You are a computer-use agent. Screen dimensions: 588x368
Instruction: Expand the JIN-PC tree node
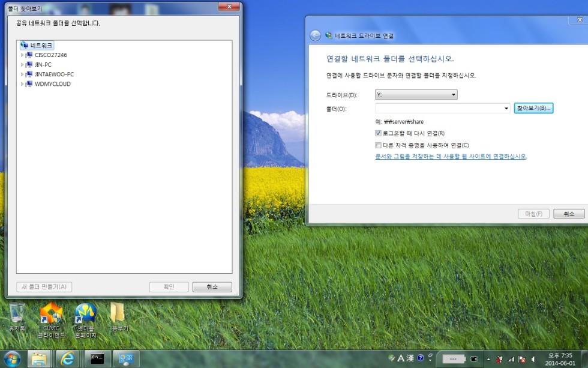pos(22,65)
